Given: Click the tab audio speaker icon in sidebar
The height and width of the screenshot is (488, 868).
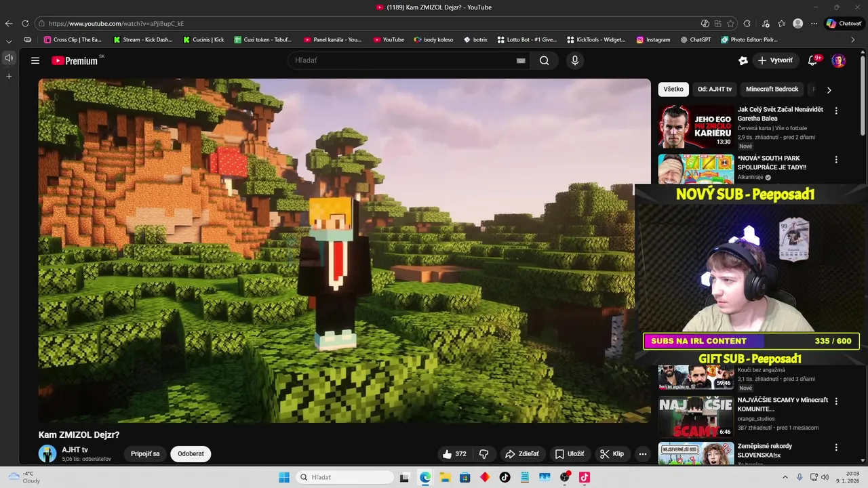Looking at the screenshot, I should pos(9,58).
